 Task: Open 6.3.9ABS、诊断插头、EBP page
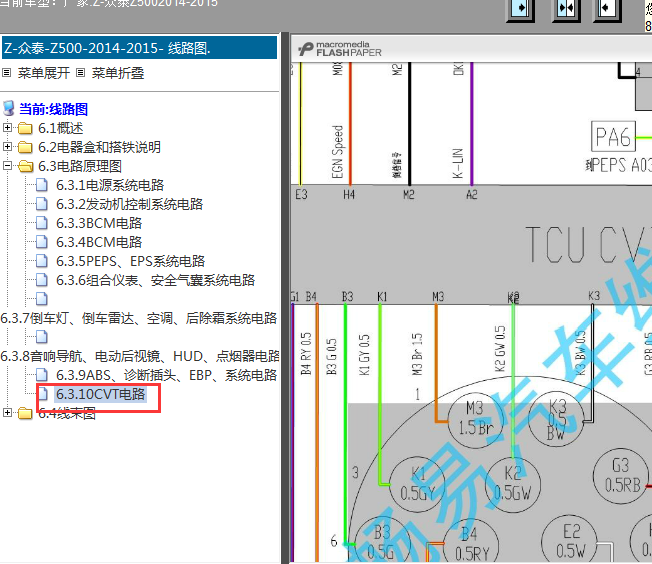(166, 375)
